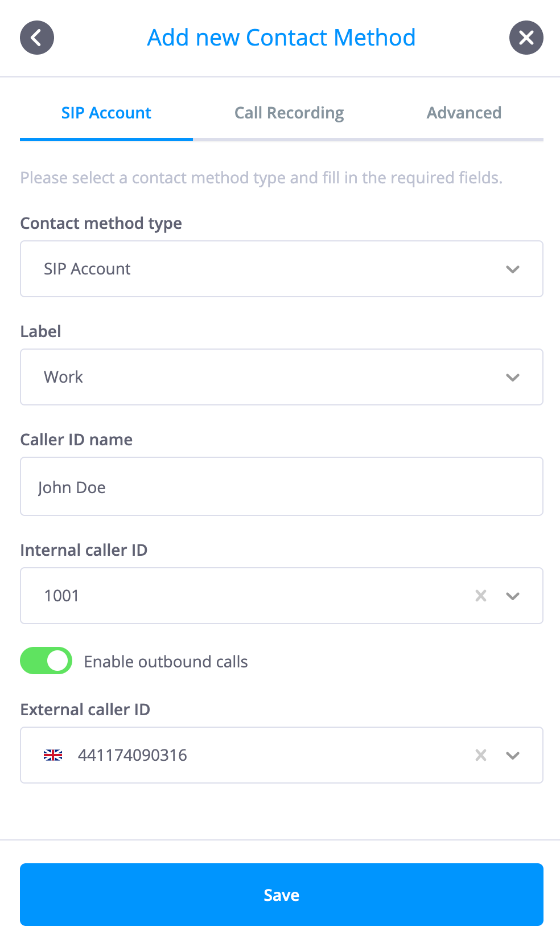This screenshot has height=943, width=560.
Task: Click the UK flag icon
Action: pos(53,755)
